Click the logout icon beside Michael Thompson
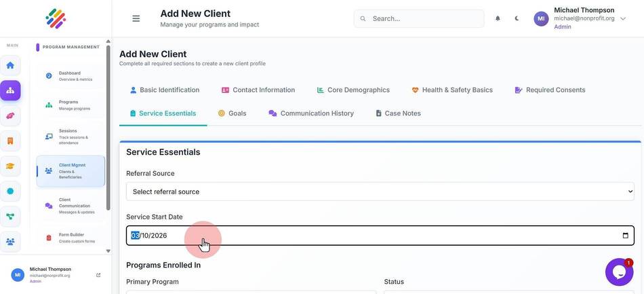This screenshot has height=294, width=644. [x=98, y=275]
